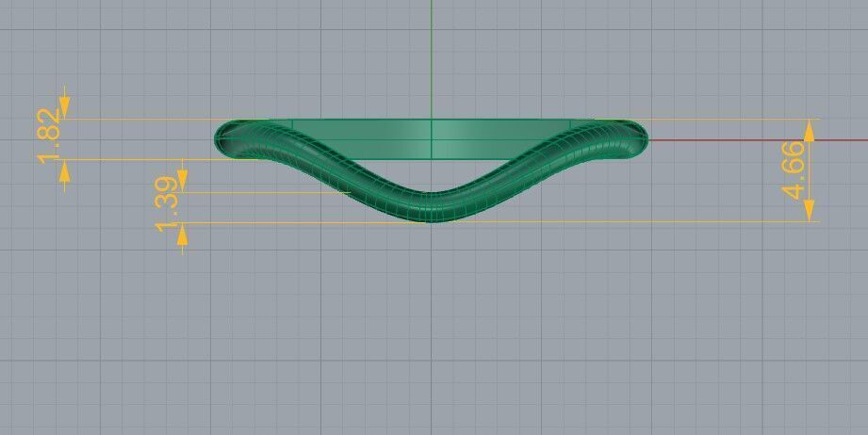Click the red X axis line
868x435 pixels.
click(x=758, y=140)
